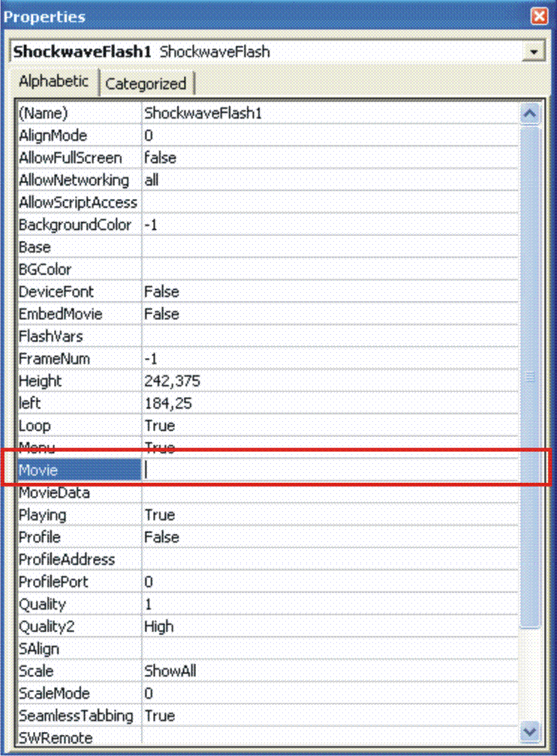Click the DeviceFont False value
This screenshot has height=756, width=557.
click(161, 292)
